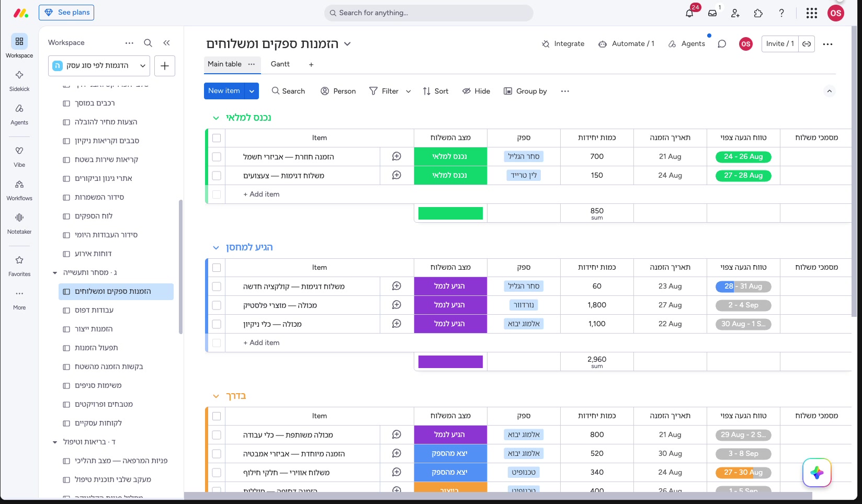The image size is (862, 504).
Task: Open board title dropdown chevron
Action: point(347,44)
